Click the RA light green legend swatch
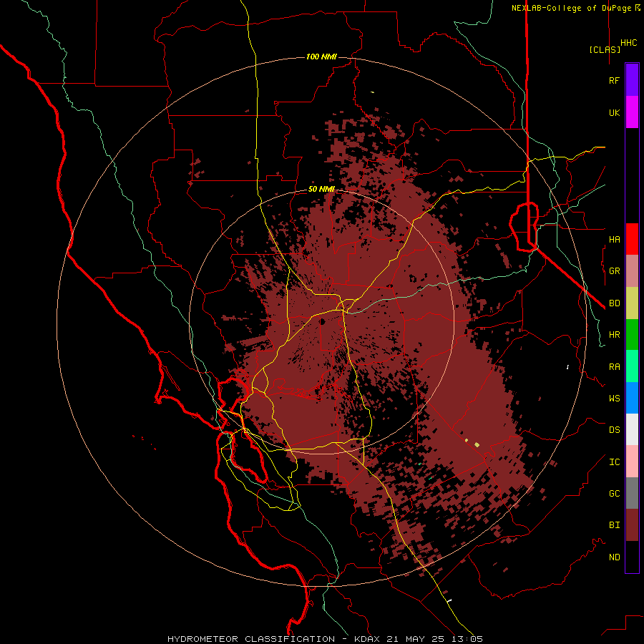 pyautogui.click(x=632, y=366)
